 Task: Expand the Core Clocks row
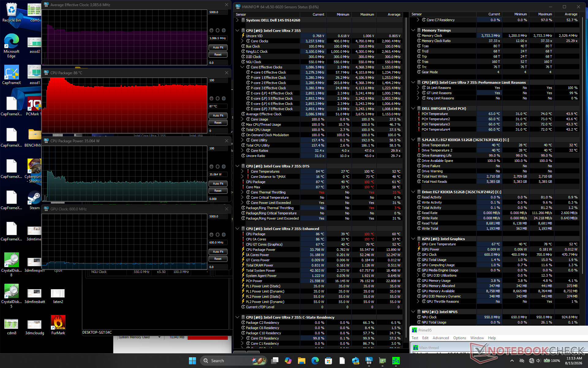click(242, 41)
